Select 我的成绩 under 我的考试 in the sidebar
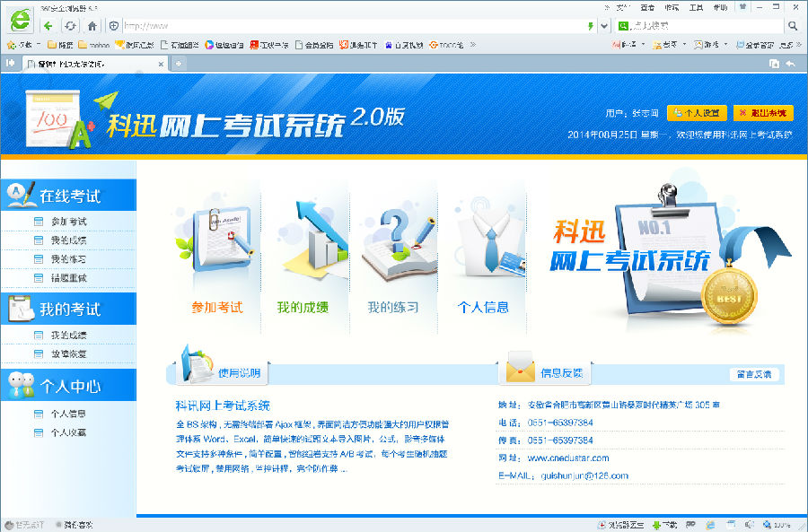Screen dimensions: 808x532 click(68, 336)
